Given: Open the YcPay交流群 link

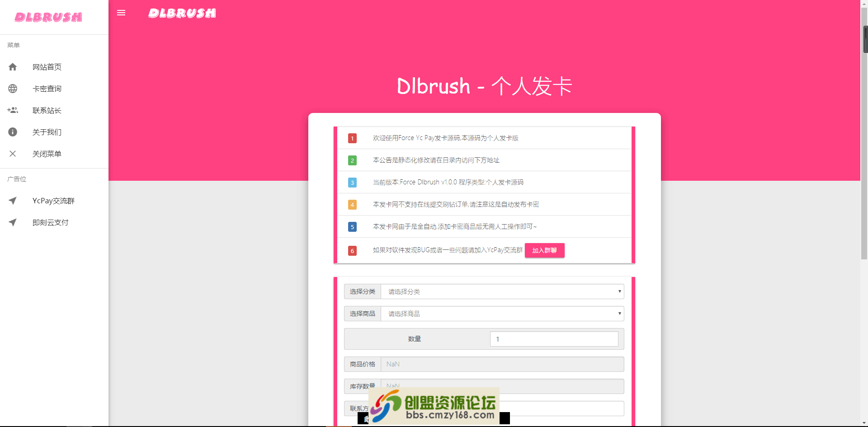Looking at the screenshot, I should 54,201.
